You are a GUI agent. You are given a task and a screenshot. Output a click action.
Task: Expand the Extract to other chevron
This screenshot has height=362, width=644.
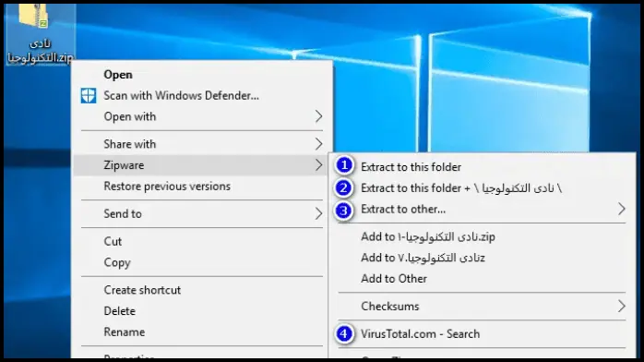[622, 209]
